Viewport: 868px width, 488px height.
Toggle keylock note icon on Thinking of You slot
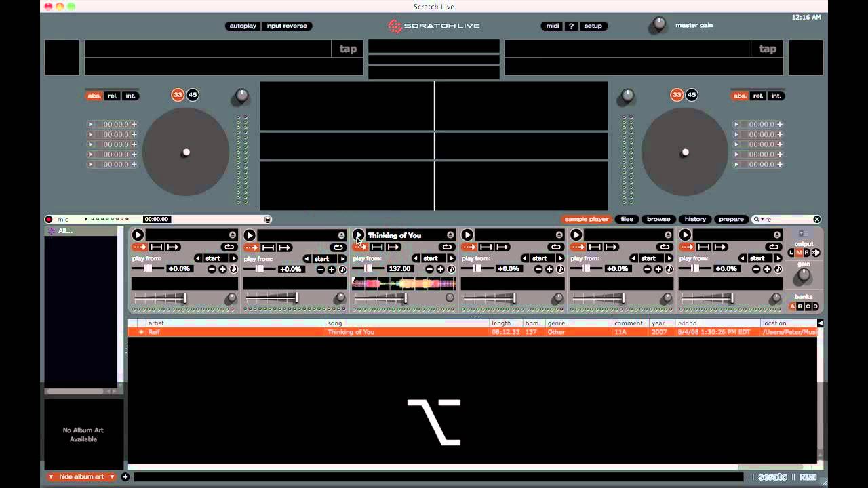452,269
